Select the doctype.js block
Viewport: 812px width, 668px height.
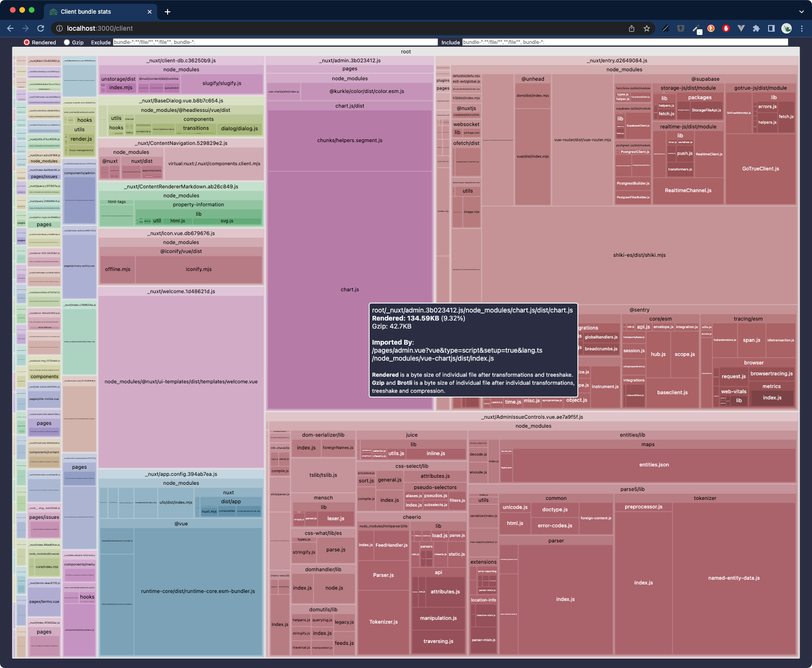(555, 510)
